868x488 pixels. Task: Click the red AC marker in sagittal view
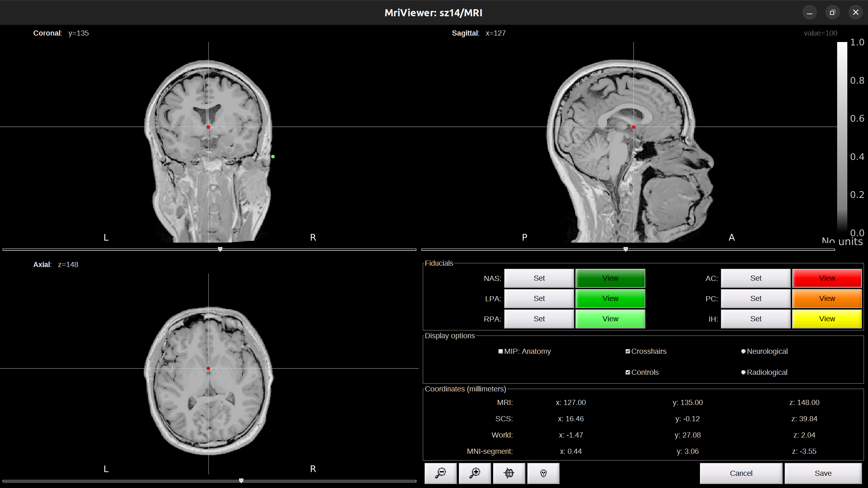point(633,127)
